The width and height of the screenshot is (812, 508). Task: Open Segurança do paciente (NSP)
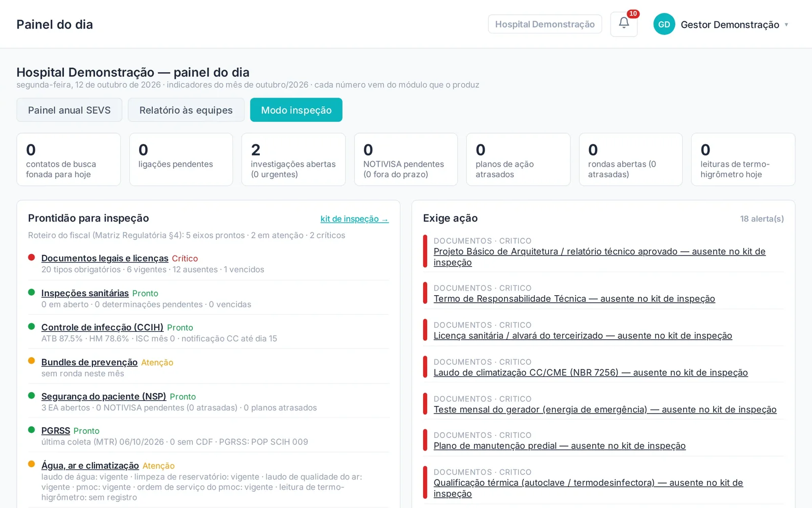click(x=104, y=396)
